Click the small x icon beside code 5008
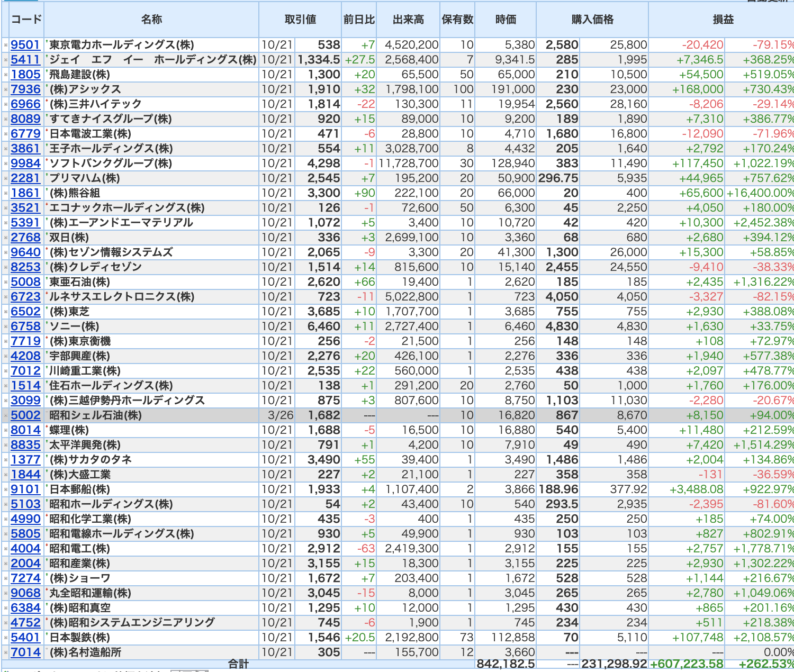Image resolution: width=794 pixels, height=672 pixels. (x=6, y=283)
